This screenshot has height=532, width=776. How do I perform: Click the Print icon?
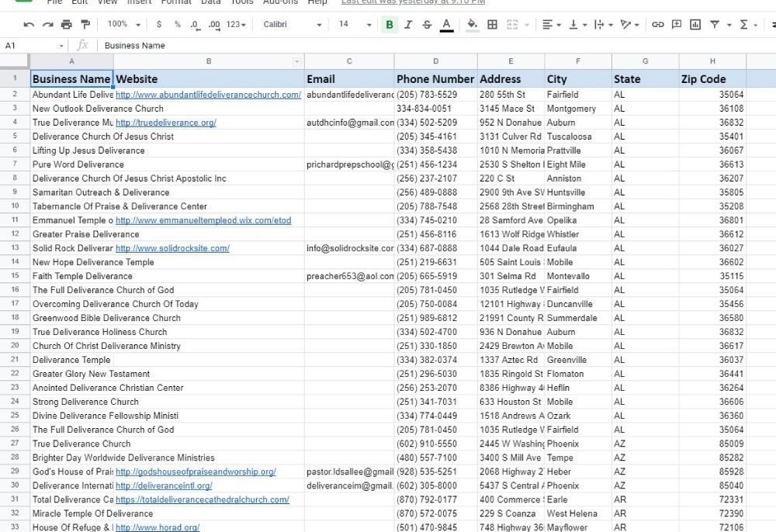point(66,25)
